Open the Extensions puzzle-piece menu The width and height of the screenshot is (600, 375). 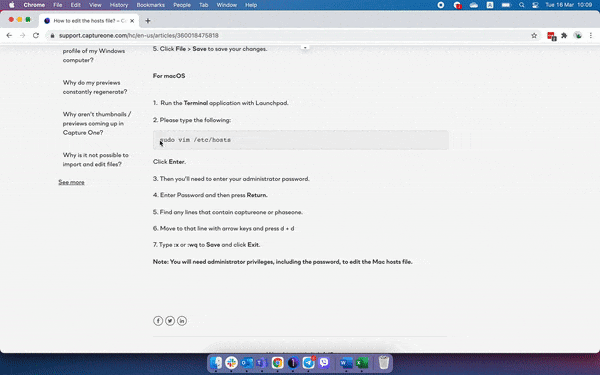564,36
